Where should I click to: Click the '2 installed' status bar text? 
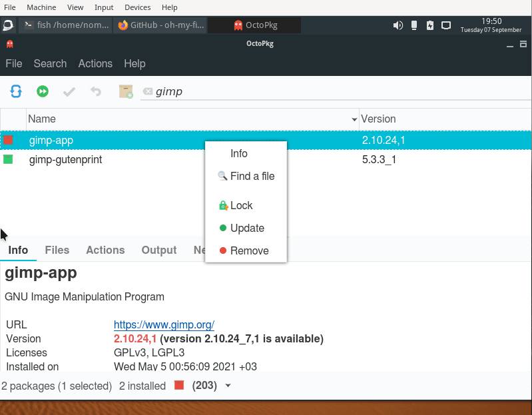[142, 386]
